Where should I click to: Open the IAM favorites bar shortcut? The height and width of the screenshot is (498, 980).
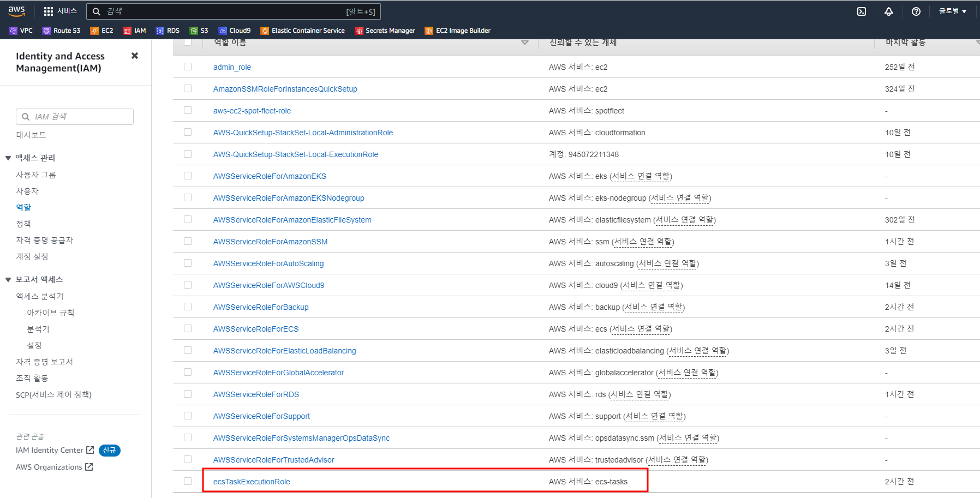135,31
